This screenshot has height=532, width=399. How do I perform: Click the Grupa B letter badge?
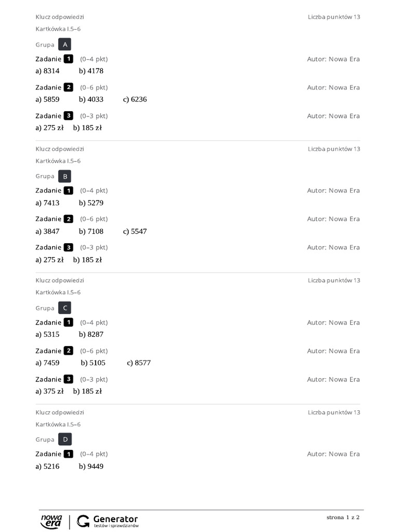[x=65, y=176]
